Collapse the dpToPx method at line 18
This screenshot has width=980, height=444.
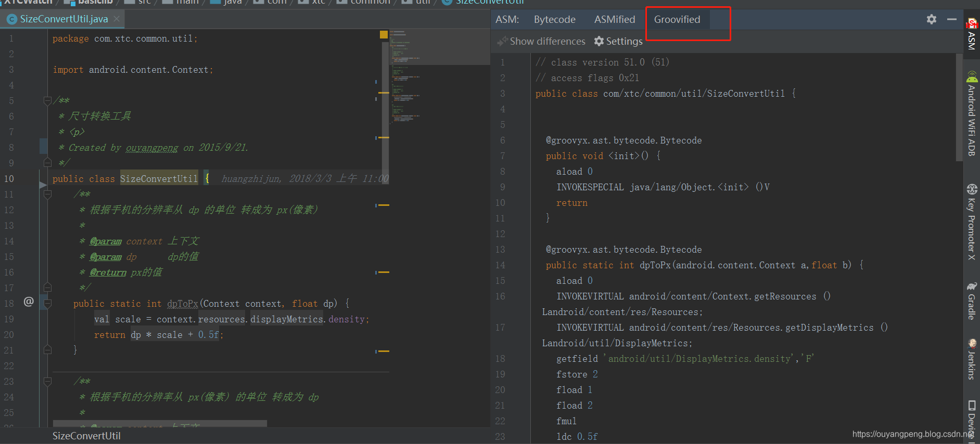[47, 303]
